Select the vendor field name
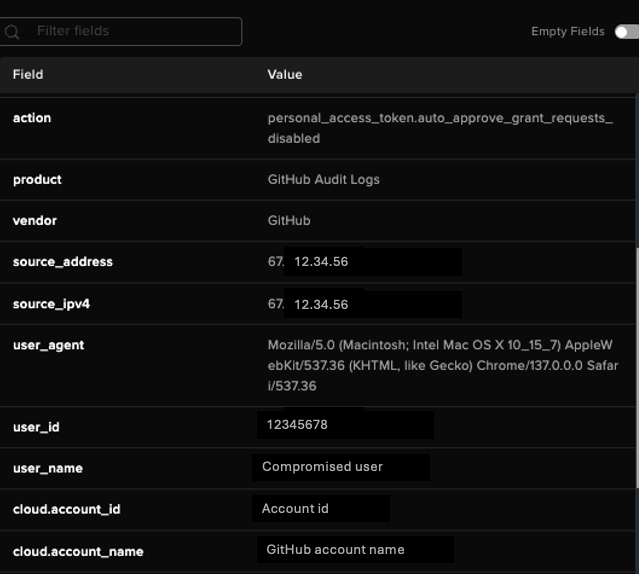 click(x=35, y=220)
